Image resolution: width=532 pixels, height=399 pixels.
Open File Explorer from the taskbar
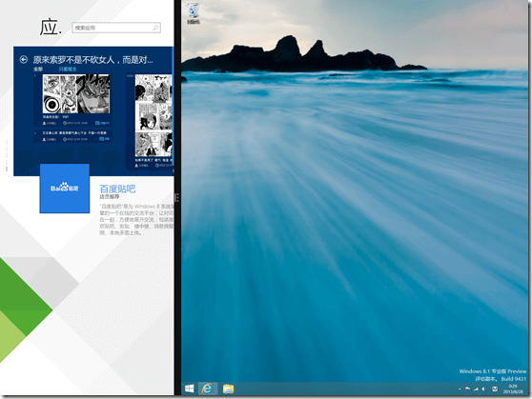point(228,389)
